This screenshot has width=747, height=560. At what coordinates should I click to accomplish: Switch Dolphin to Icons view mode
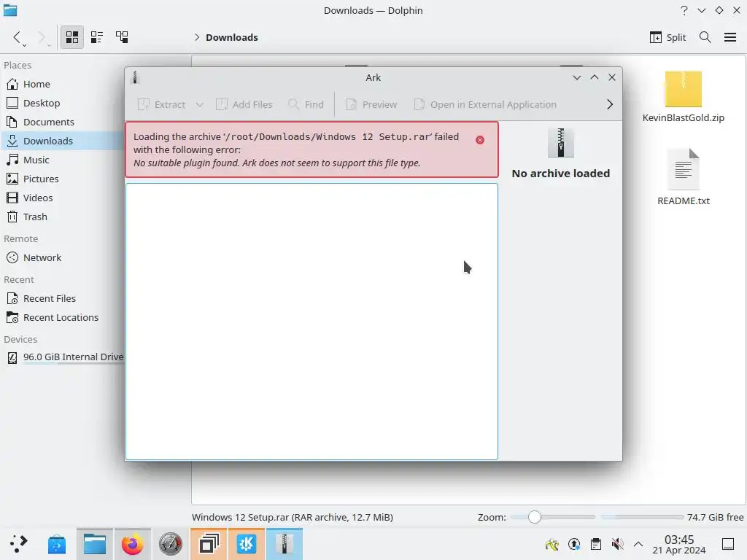click(72, 37)
